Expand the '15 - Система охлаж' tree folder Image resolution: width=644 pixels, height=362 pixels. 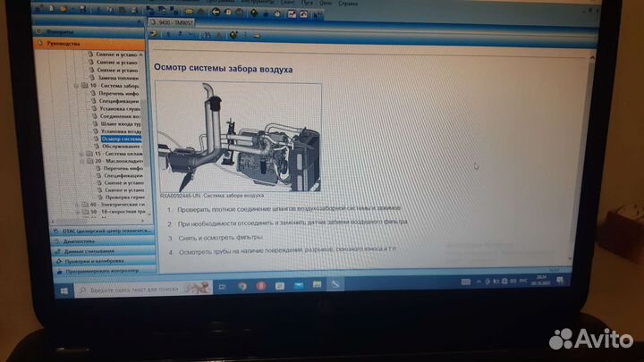pos(81,154)
